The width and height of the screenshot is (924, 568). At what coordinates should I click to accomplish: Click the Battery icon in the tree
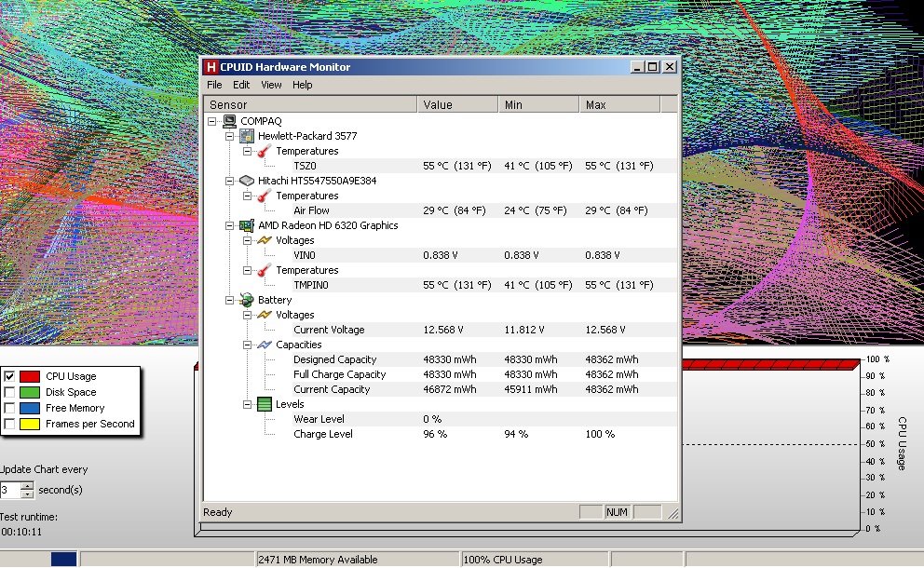pyautogui.click(x=247, y=300)
